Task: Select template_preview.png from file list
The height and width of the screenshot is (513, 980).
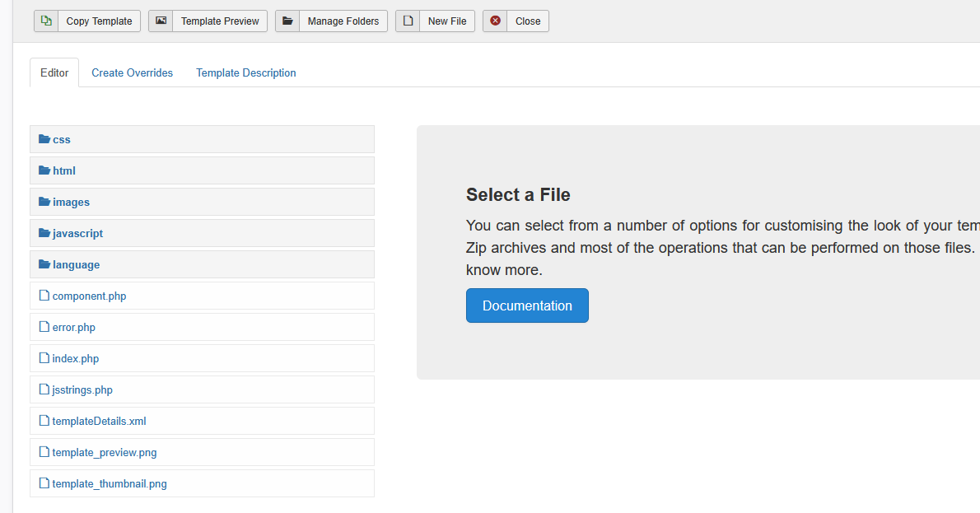Action: (104, 453)
